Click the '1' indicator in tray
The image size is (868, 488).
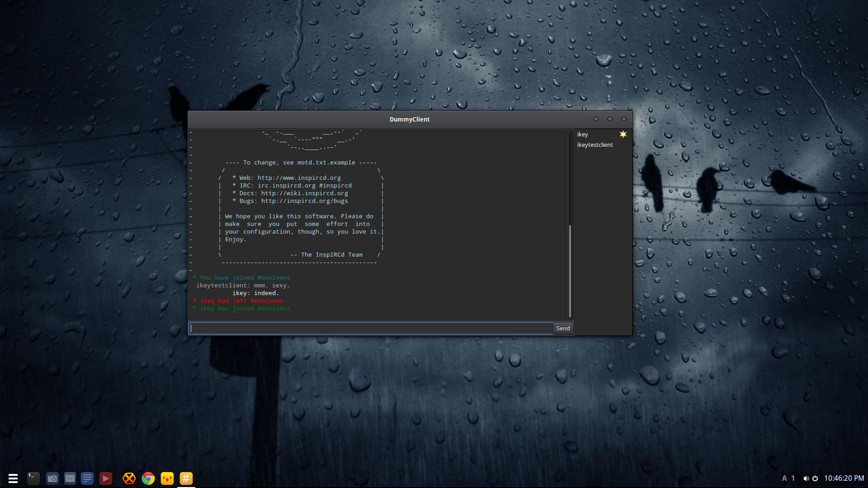click(x=793, y=478)
